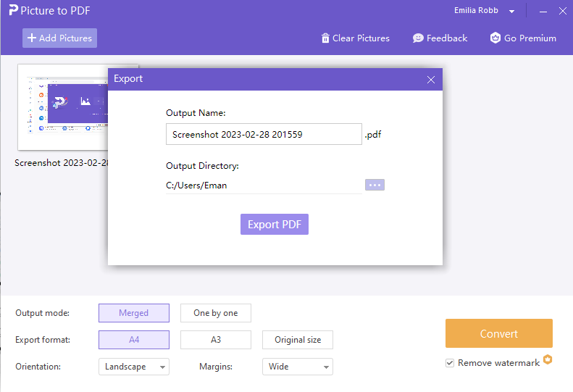This screenshot has height=392, width=573.
Task: Choose Original size export format
Action: click(298, 340)
